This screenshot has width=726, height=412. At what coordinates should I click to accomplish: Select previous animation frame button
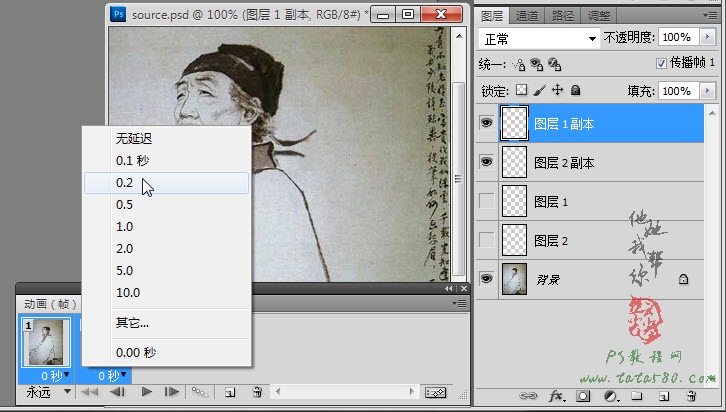[x=118, y=392]
